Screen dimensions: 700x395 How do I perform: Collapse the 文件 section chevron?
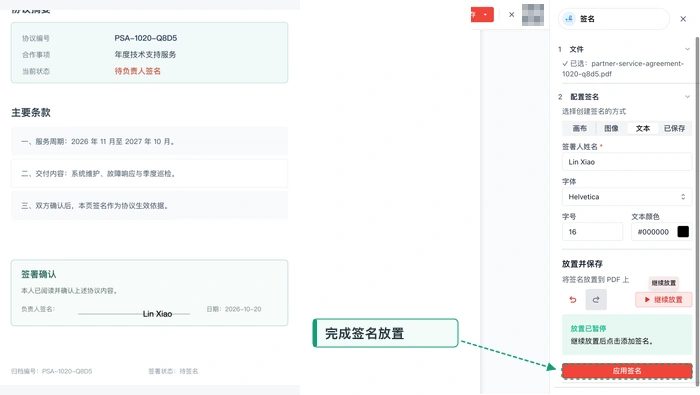point(687,49)
